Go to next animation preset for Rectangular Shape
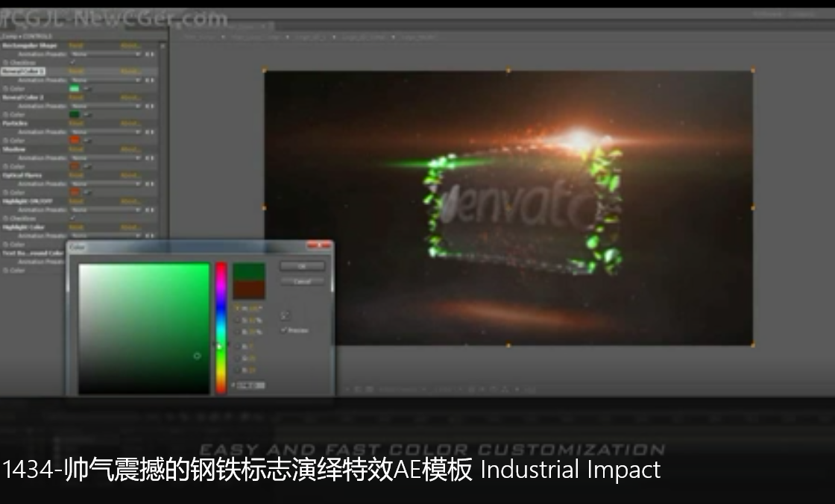 (153, 54)
